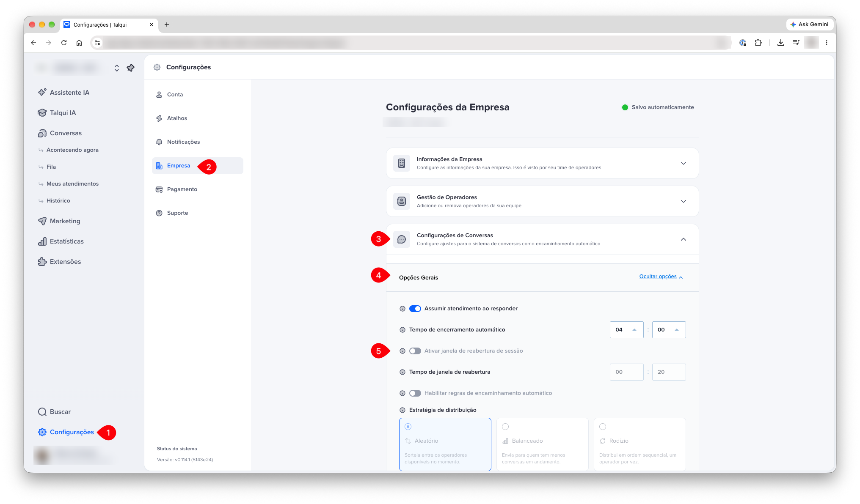Select the Rodízio distribution radio
Screen dimensions: 860x504
click(603, 427)
